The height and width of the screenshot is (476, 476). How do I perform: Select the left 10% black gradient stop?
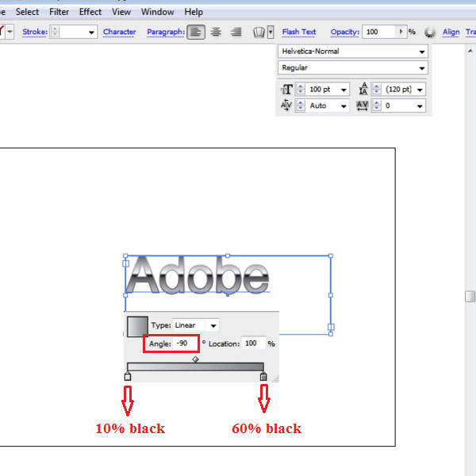(128, 376)
